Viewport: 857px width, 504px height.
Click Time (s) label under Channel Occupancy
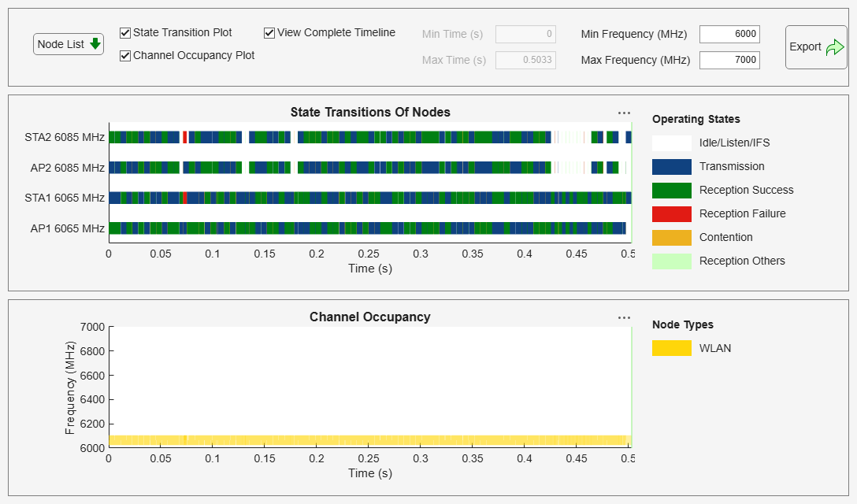click(370, 473)
